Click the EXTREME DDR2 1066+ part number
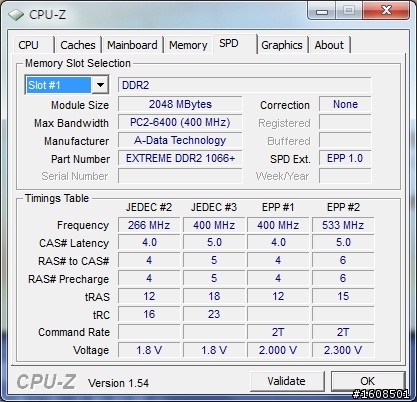Viewport: 417px width, 402px height. (x=180, y=158)
